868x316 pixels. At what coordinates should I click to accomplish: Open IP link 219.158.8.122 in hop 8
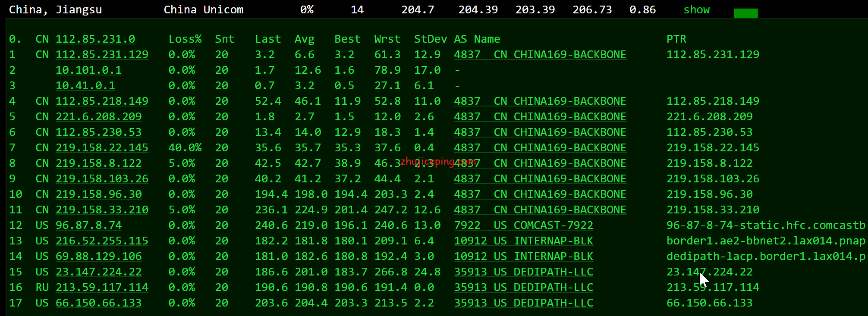99,163
